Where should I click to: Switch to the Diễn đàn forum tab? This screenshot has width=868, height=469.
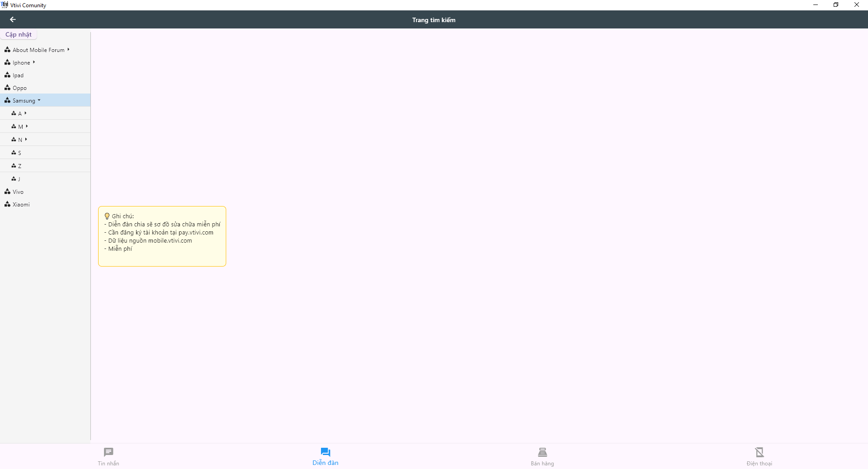pos(325,452)
